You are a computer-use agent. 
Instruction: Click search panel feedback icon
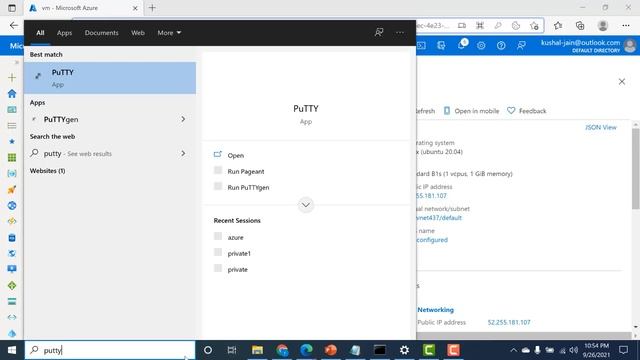coord(379,32)
